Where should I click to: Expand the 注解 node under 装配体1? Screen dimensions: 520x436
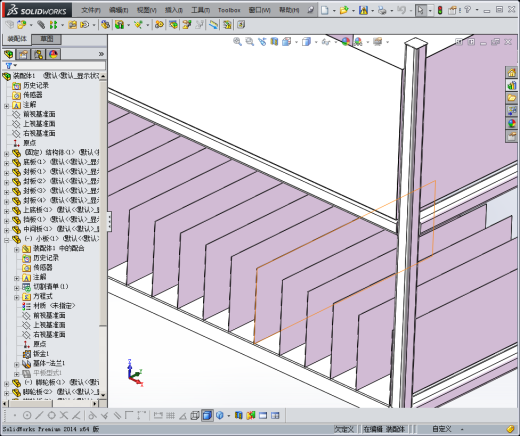pyautogui.click(x=7, y=106)
